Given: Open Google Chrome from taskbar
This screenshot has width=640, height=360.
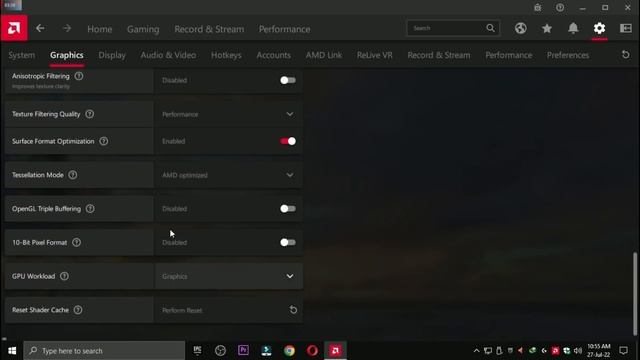Looking at the screenshot, I should point(289,351).
